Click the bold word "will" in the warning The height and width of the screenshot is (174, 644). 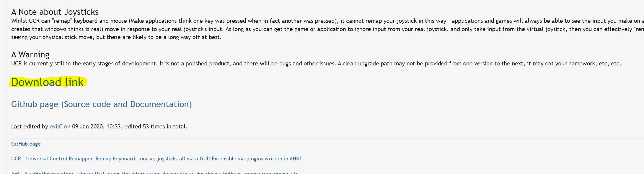265,63
